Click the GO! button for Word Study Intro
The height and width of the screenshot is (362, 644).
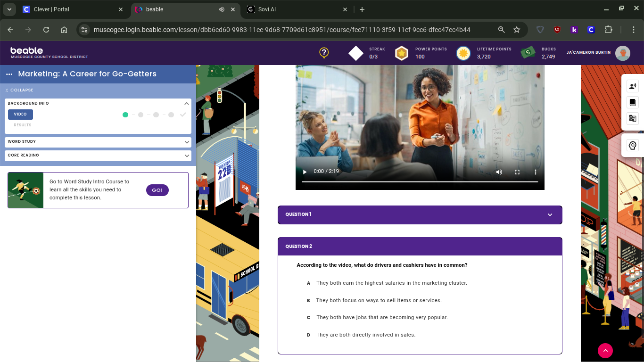click(157, 190)
